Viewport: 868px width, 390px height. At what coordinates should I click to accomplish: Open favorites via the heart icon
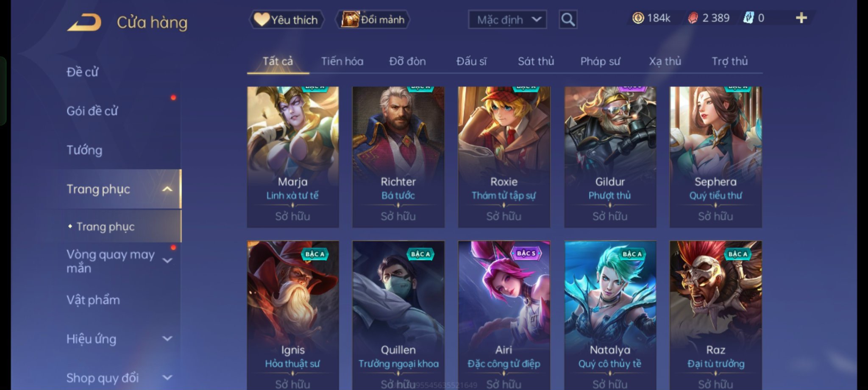tap(262, 19)
